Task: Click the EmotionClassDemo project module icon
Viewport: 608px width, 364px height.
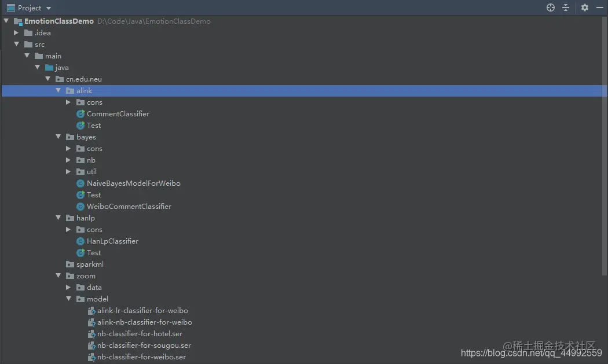Action: (x=18, y=21)
